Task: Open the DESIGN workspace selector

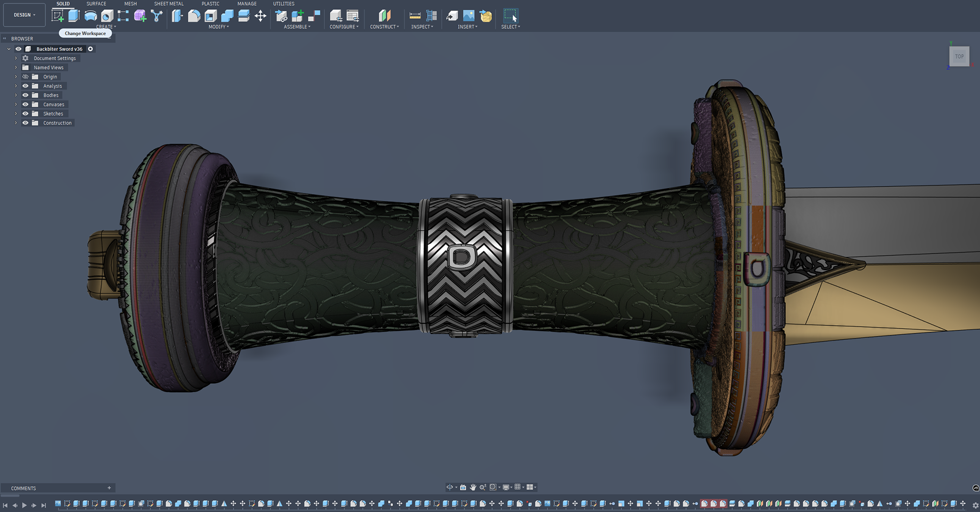Action: click(24, 14)
